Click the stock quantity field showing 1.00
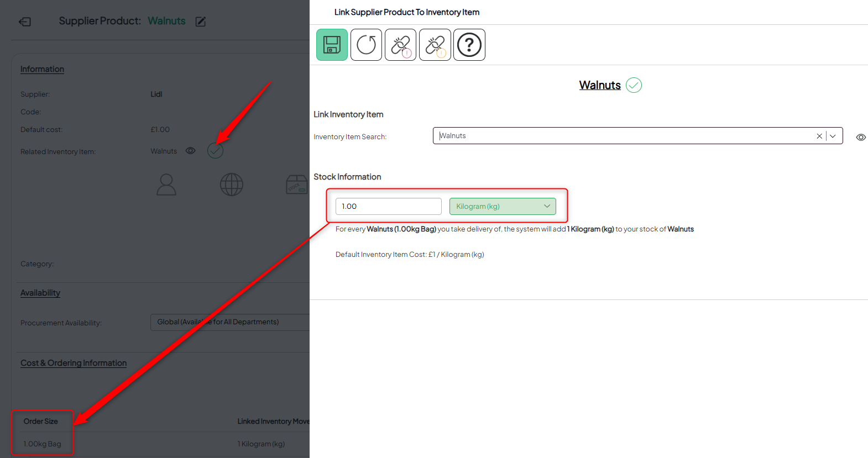Image resolution: width=868 pixels, height=458 pixels. coord(388,206)
